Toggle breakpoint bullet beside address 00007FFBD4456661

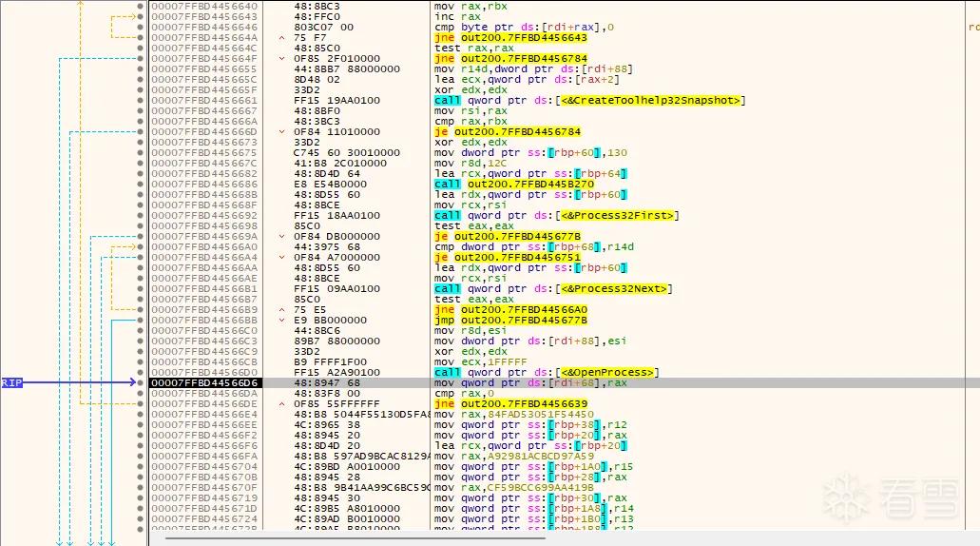point(140,100)
